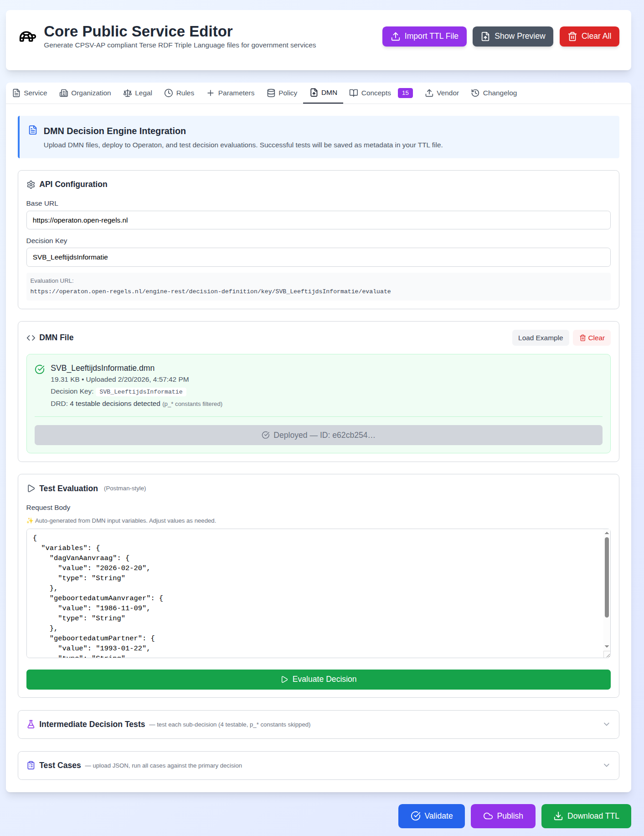Expand the Test Cases section
The height and width of the screenshot is (836, 644).
tap(606, 765)
